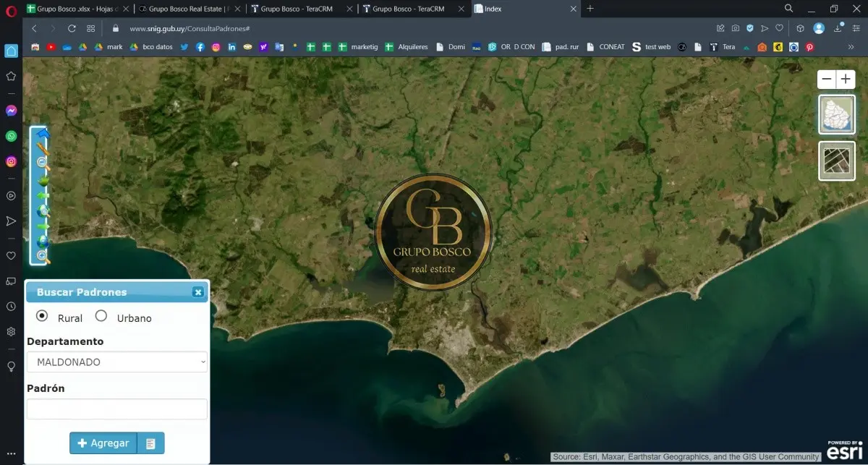Click the Agregar button
Image resolution: width=868 pixels, height=465 pixels.
(103, 443)
